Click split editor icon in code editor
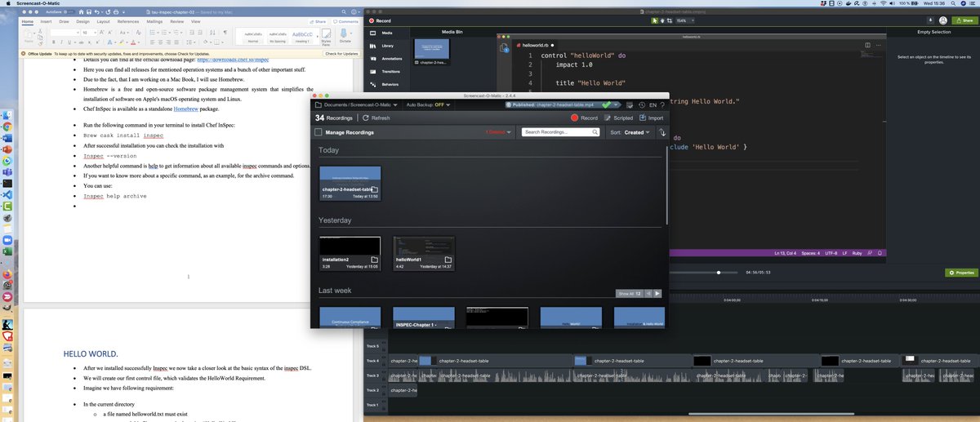The height and width of the screenshot is (422, 980). click(867, 45)
